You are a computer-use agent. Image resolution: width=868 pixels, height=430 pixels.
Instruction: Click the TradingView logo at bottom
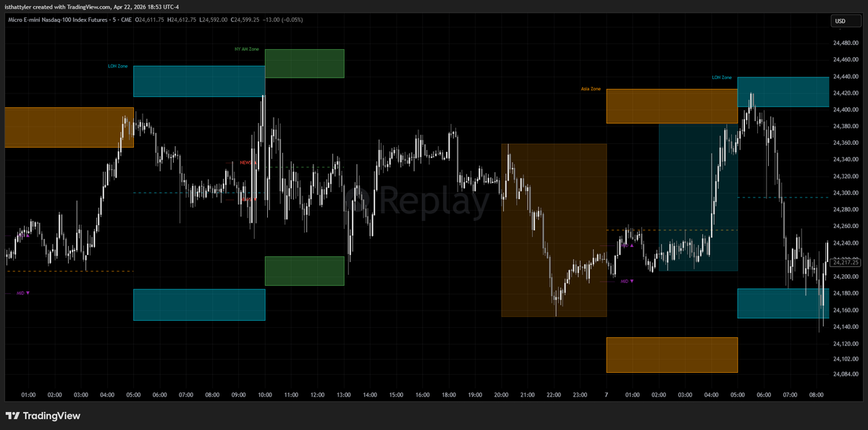[43, 416]
